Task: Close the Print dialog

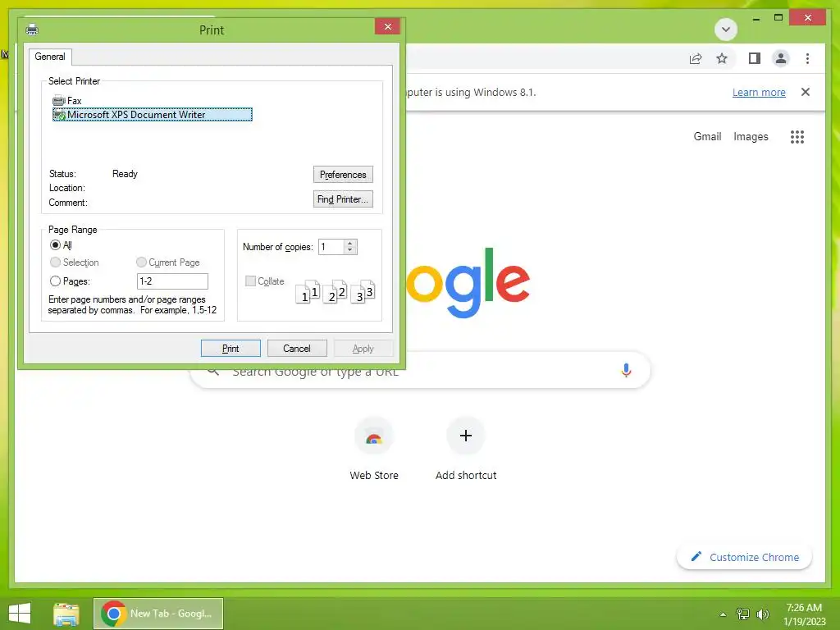Action: point(387,26)
